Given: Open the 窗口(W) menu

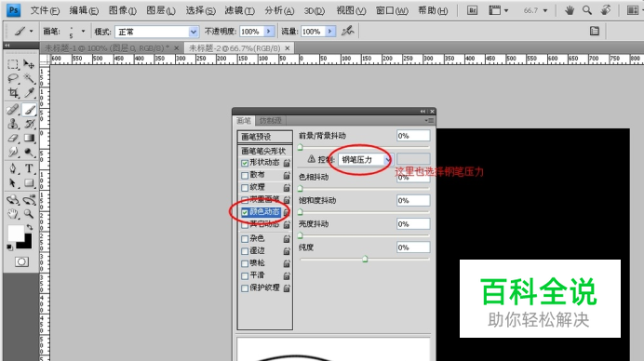Looking at the screenshot, I should [392, 10].
